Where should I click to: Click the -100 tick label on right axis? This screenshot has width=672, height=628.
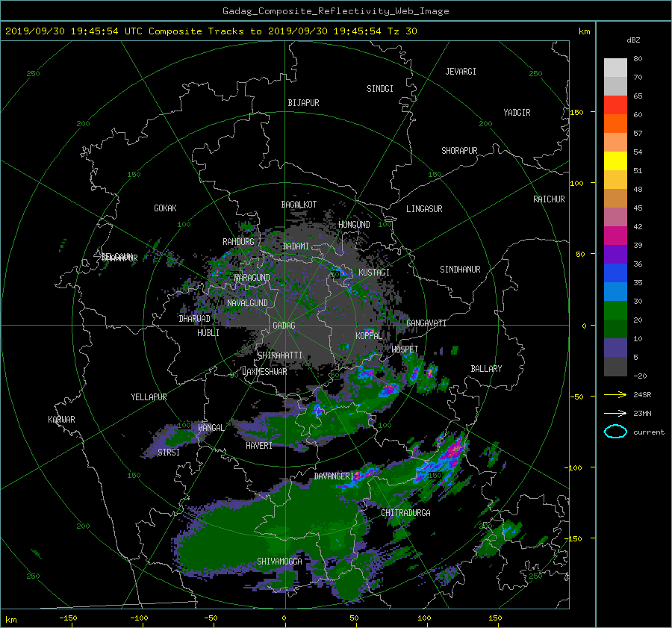coord(573,467)
